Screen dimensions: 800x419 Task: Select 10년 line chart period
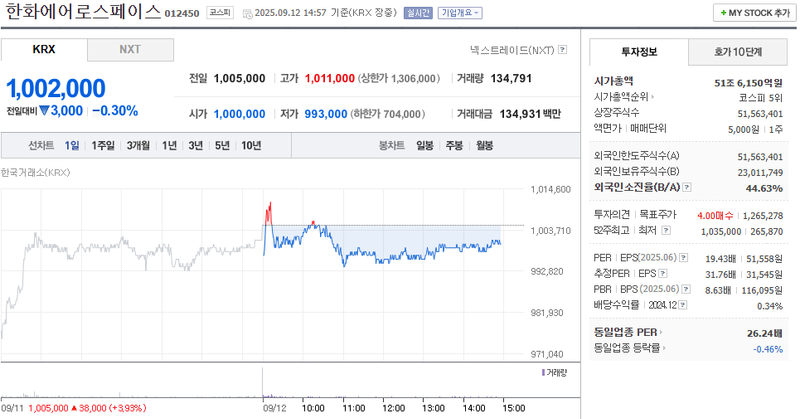point(251,145)
